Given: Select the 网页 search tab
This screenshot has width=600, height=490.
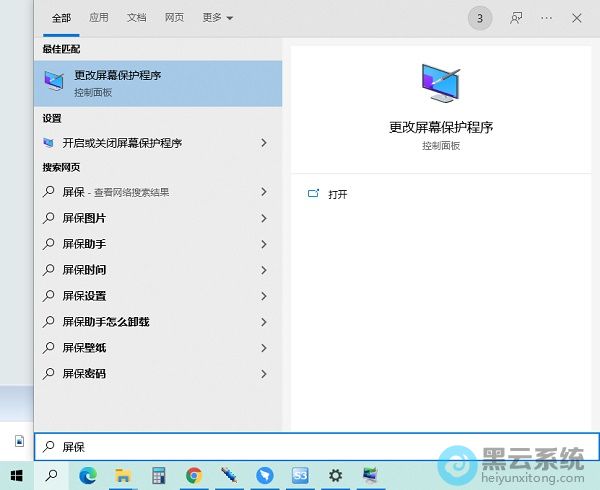Looking at the screenshot, I should (174, 18).
